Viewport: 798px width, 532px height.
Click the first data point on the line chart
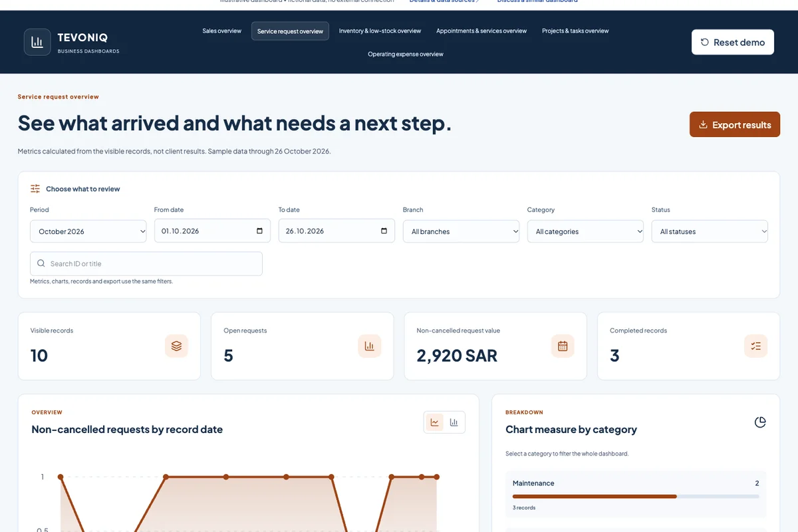(61, 477)
